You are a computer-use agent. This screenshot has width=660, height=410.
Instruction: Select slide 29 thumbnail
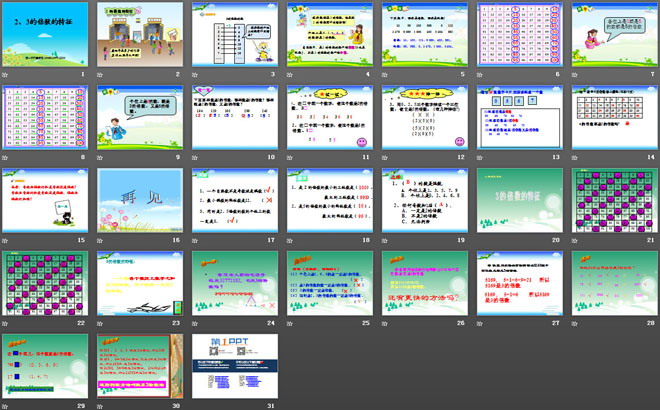[x=45, y=366]
